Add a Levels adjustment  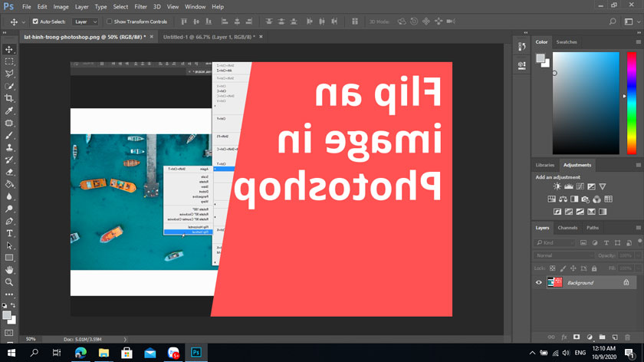568,186
